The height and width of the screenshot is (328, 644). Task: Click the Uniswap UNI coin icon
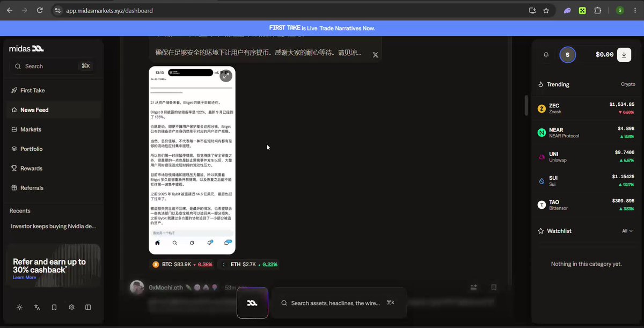click(x=542, y=157)
